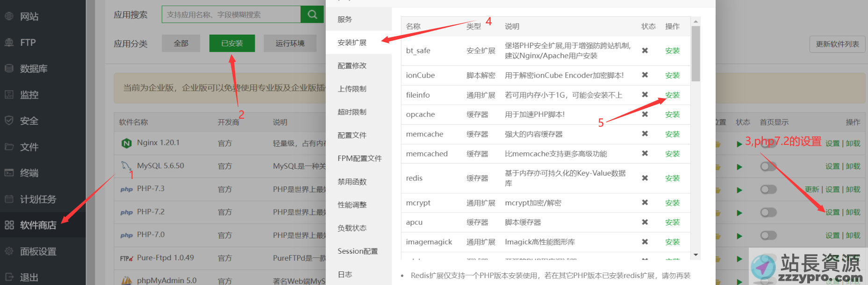Click the Nginx logo icon
The height and width of the screenshot is (285, 868).
[126, 143]
